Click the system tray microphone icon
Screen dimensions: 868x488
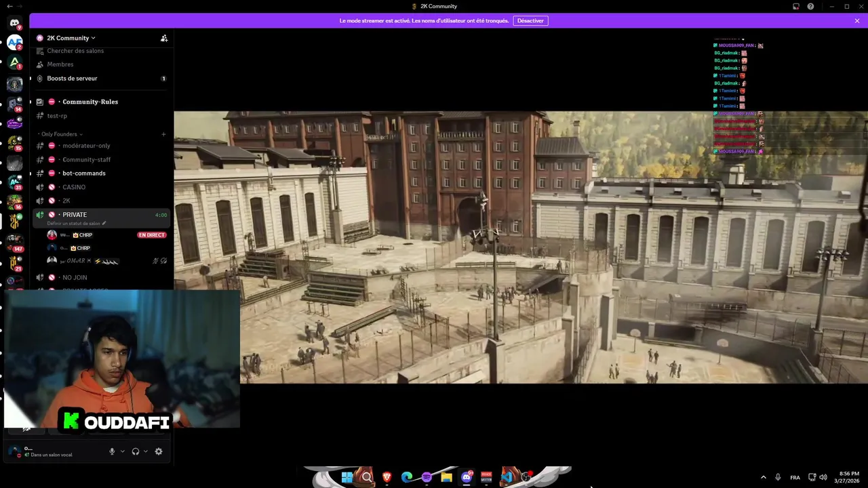point(778,477)
